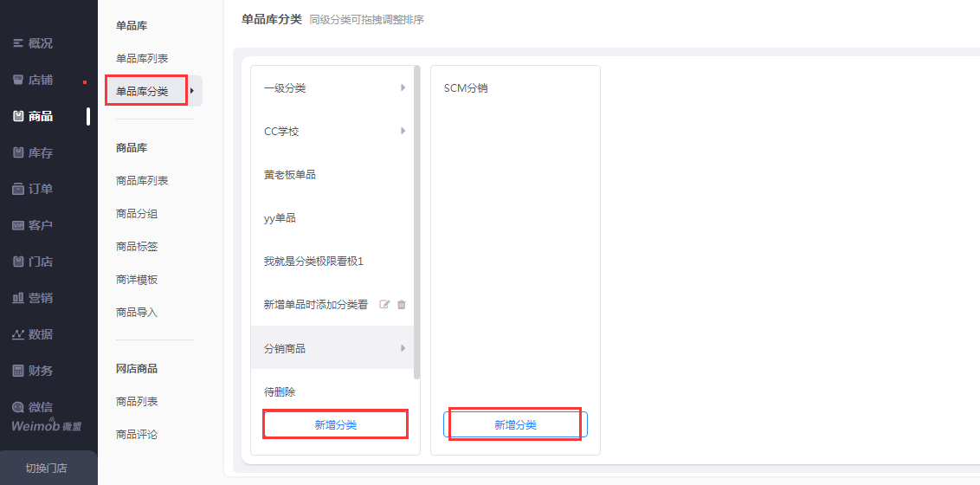
Task: Click the 营销 marketing bar-chart icon
Action: [18, 298]
